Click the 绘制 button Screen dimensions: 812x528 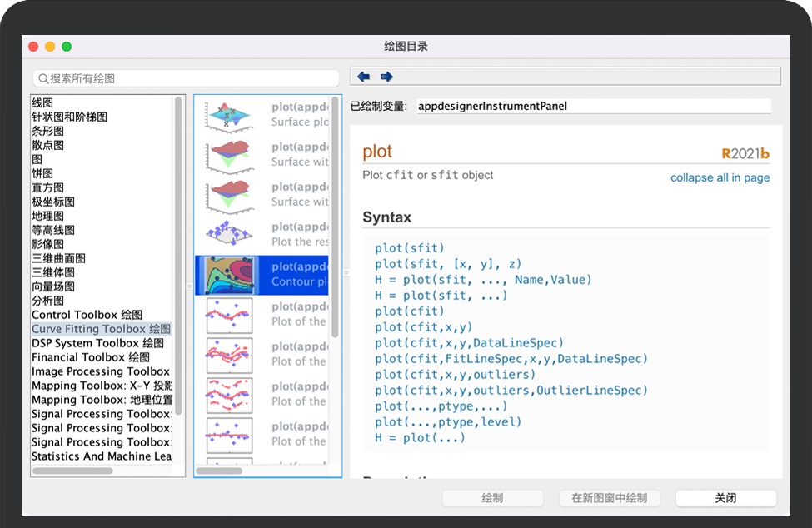click(492, 498)
